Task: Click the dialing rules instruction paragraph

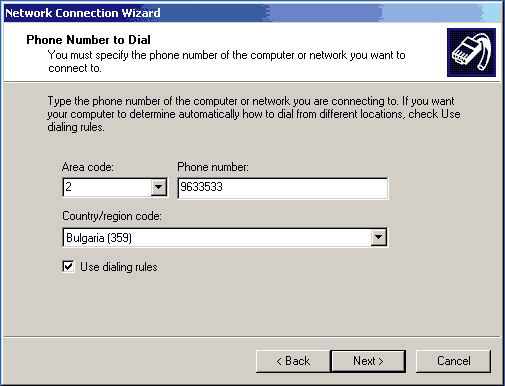Action: pos(254,114)
